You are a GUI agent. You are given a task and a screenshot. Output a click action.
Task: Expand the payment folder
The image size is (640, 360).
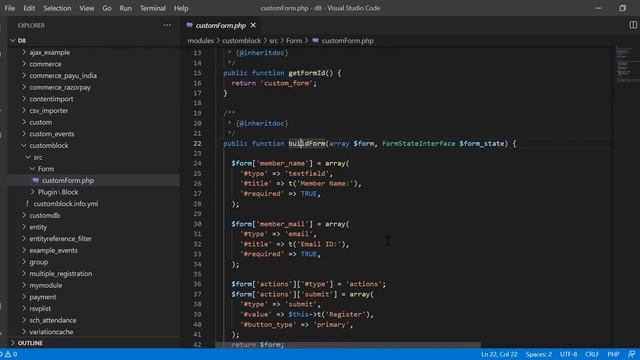24,297
